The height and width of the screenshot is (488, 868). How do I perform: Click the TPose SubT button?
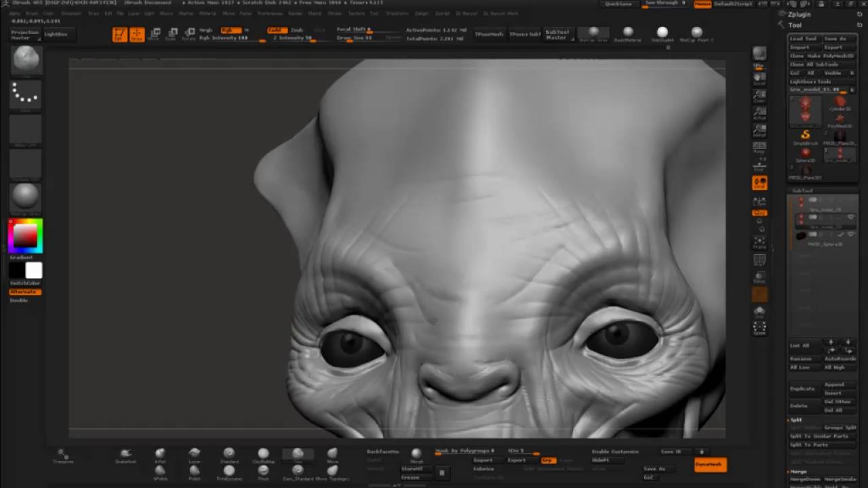point(525,34)
